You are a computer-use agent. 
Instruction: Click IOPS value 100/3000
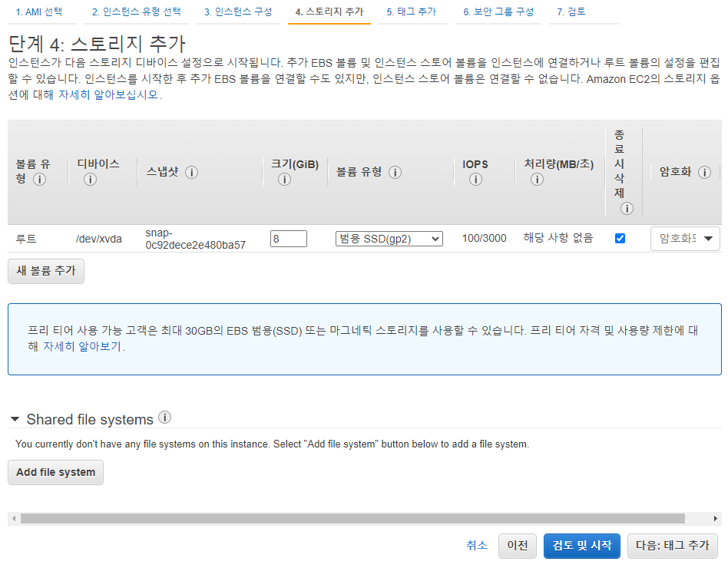pos(485,238)
